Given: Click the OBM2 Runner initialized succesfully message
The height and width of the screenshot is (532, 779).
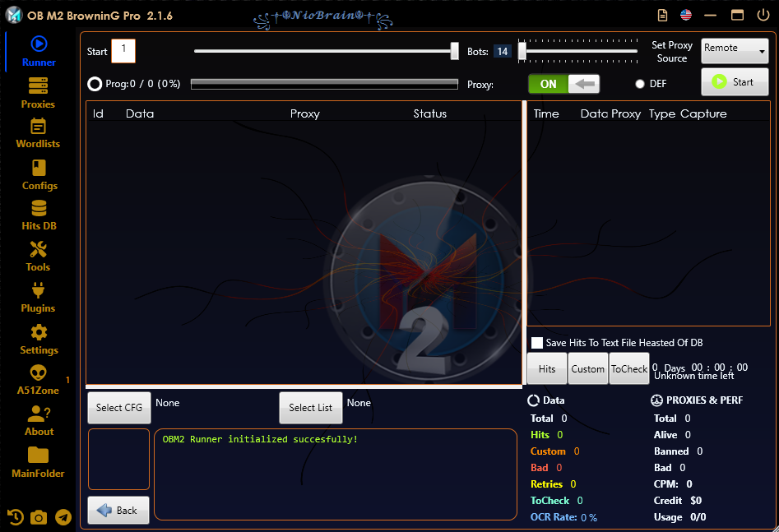Looking at the screenshot, I should (x=260, y=439).
